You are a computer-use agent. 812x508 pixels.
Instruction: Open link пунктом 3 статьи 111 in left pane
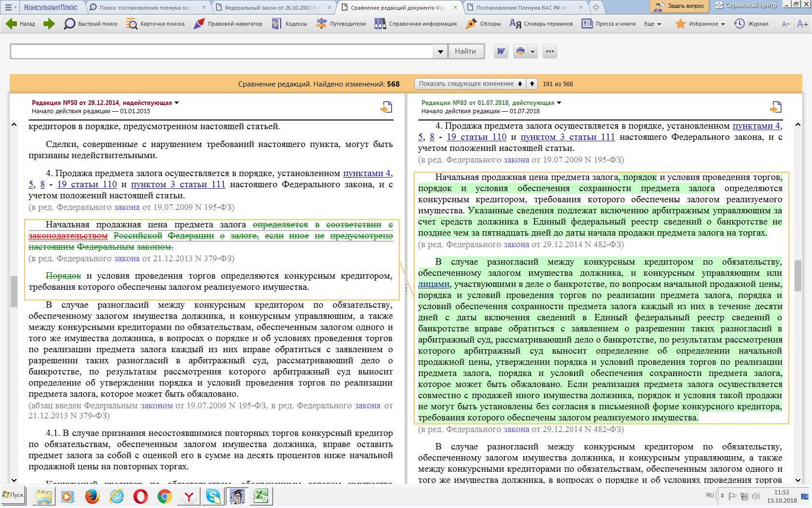178,184
